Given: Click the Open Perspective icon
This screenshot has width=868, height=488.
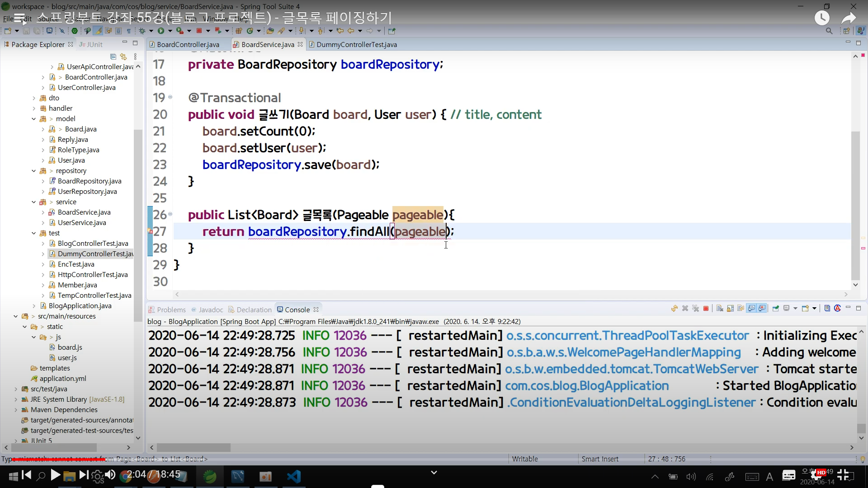Looking at the screenshot, I should point(846,31).
